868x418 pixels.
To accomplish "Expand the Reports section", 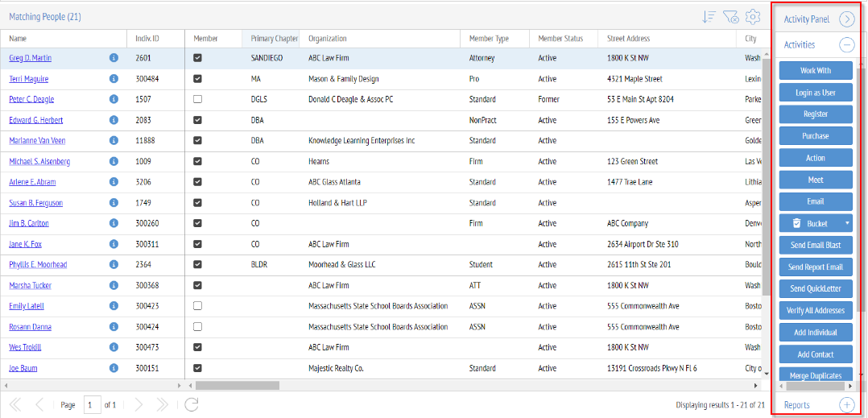I will pos(847,405).
